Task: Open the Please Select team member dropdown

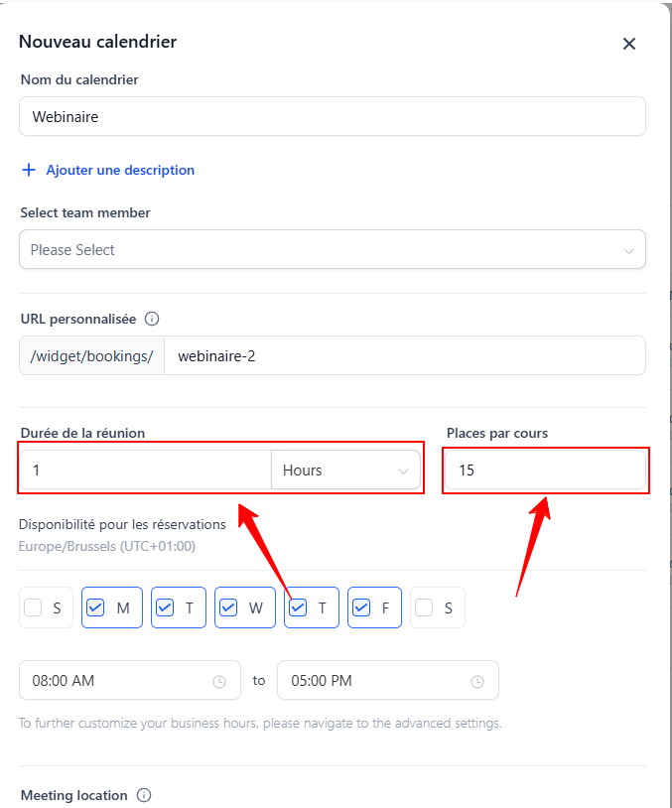Action: 333,249
